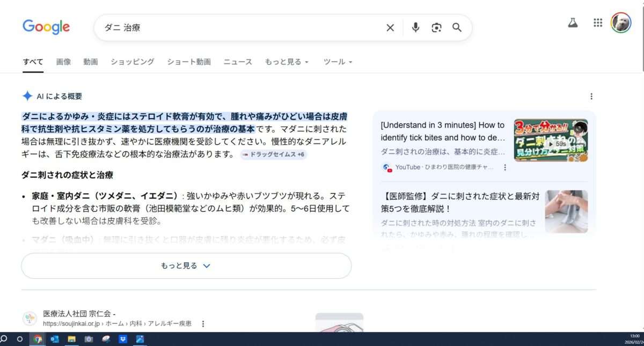Image resolution: width=644 pixels, height=346 pixels.
Task: Switch to the ショッピング tab
Action: (132, 62)
